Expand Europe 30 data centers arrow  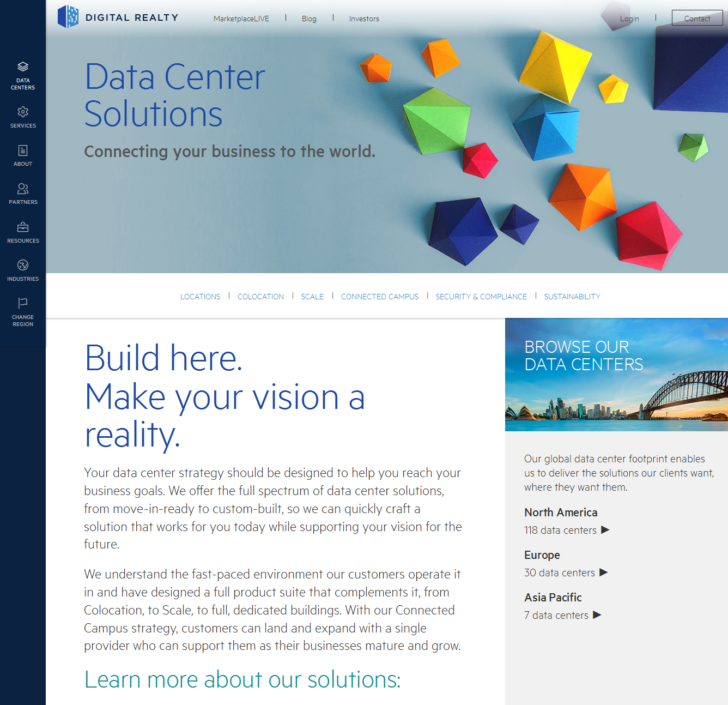603,573
